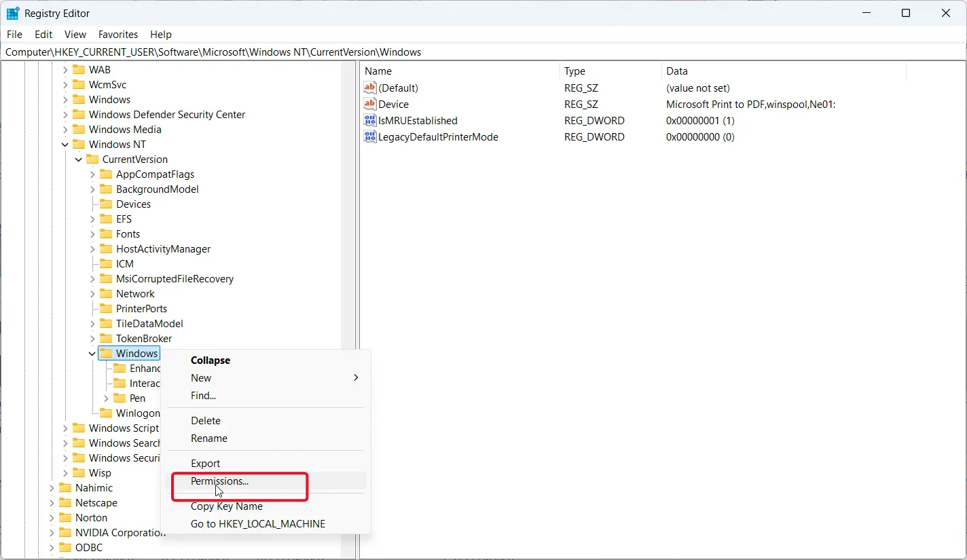Viewport: 967px width, 560px height.
Task: Click the (Default) string value icon
Action: [x=370, y=88]
